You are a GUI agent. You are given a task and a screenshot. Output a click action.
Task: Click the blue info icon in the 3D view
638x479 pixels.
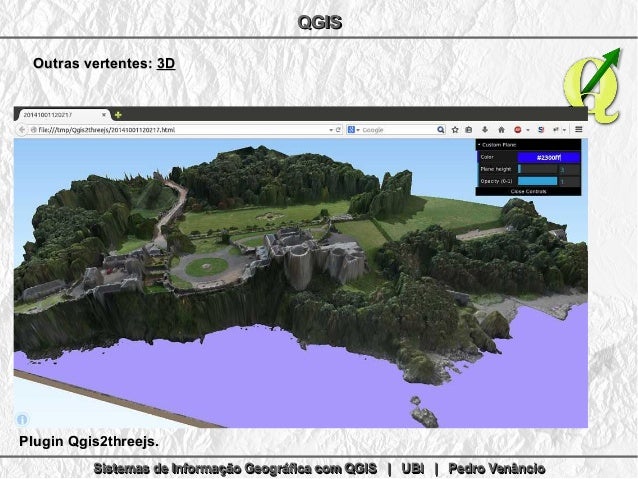[x=22, y=419]
